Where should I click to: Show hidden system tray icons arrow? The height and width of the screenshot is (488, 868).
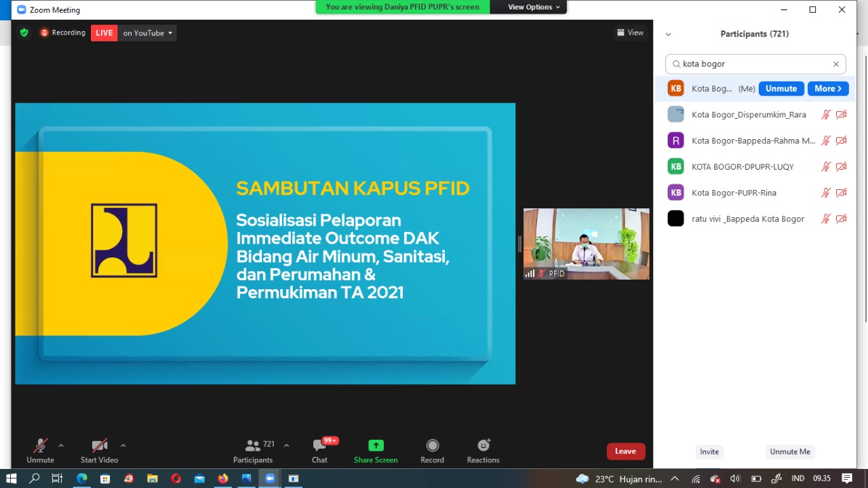coord(675,478)
